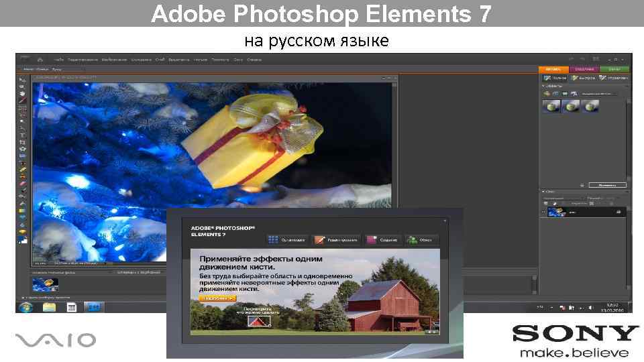This screenshot has height=362, width=644.
Task: Open Windows Explorer from taskbar
Action: (x=49, y=307)
